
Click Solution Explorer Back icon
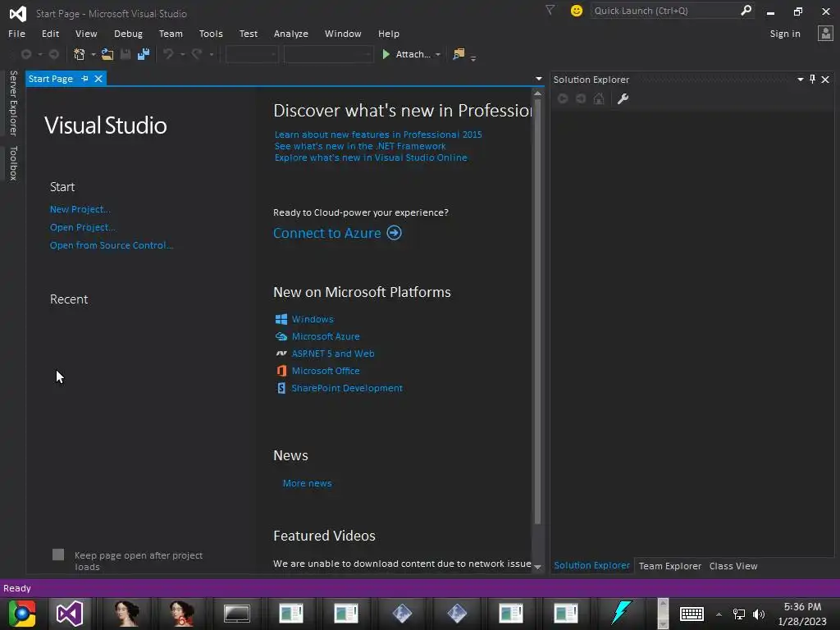coord(563,98)
